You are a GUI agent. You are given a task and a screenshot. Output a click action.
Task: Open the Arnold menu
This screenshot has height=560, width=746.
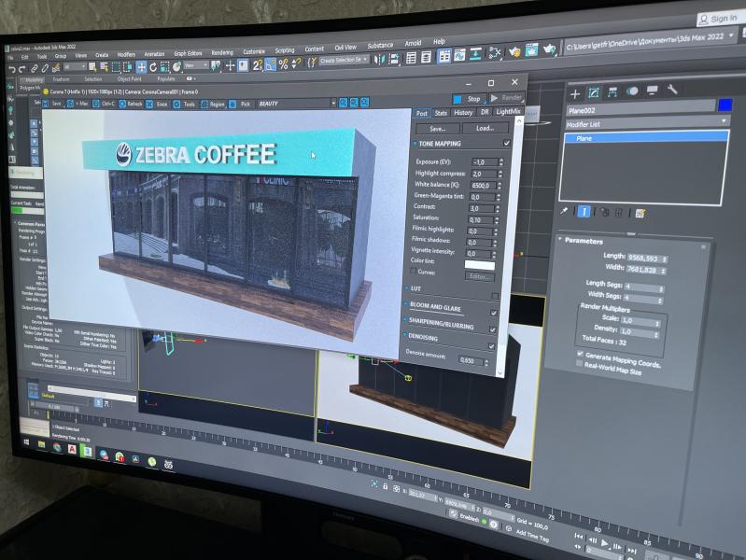click(x=413, y=43)
